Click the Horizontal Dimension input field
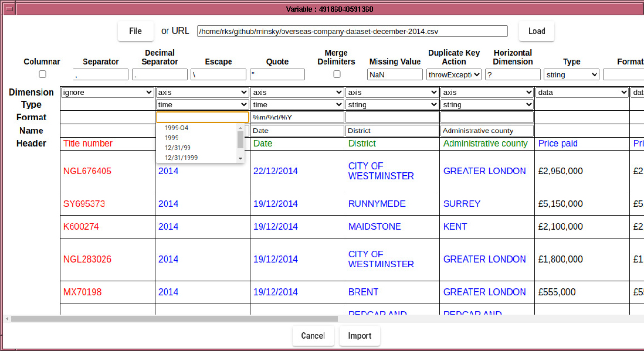 pyautogui.click(x=513, y=75)
